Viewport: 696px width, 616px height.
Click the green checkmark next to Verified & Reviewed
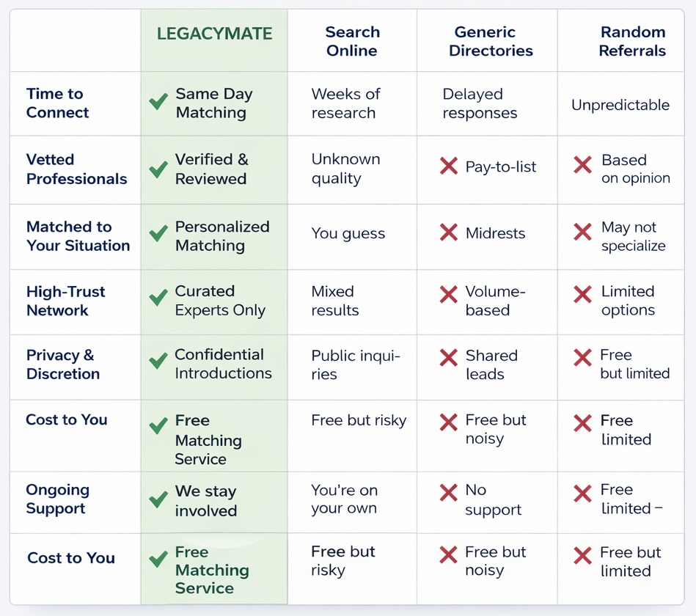coord(158,169)
